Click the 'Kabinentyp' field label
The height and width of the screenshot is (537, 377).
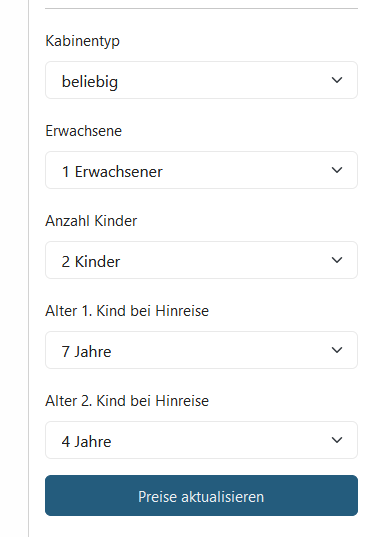point(83,41)
